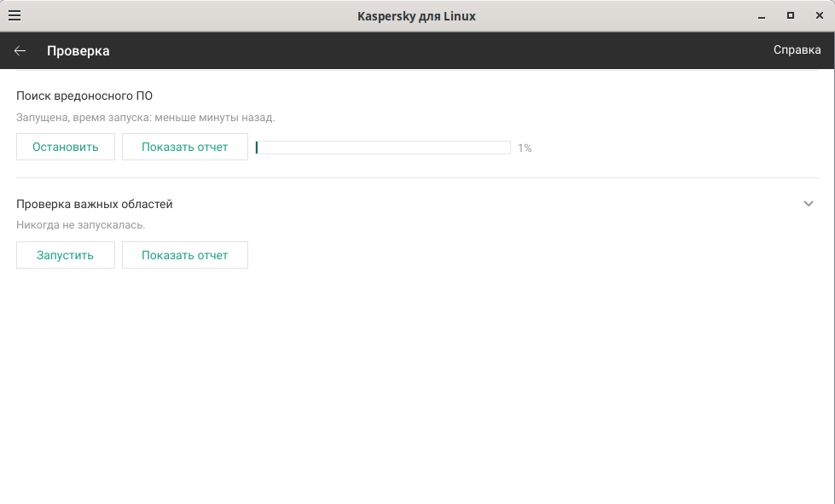
Task: Expand the Проверка важных областей section
Action: [x=808, y=204]
